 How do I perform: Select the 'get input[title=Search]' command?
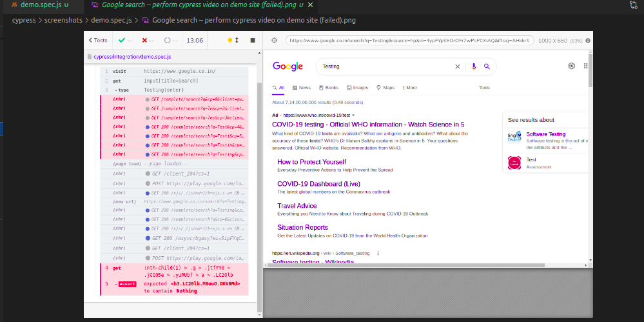point(174,81)
